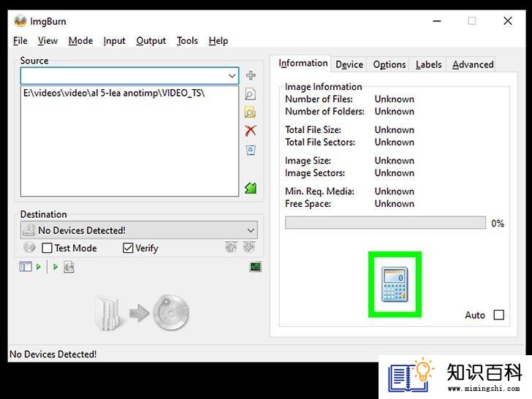The width and height of the screenshot is (532, 399).
Task: Expand the Source path dropdown
Action: click(232, 76)
